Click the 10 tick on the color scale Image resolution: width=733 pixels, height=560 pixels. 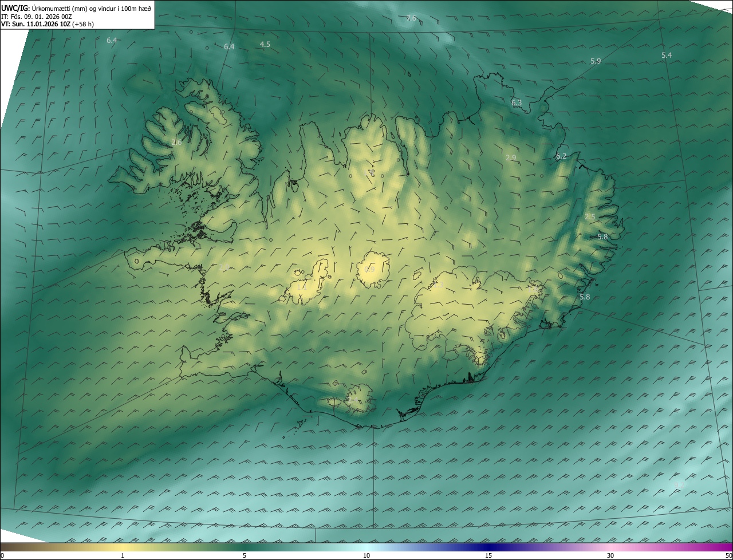(366, 555)
